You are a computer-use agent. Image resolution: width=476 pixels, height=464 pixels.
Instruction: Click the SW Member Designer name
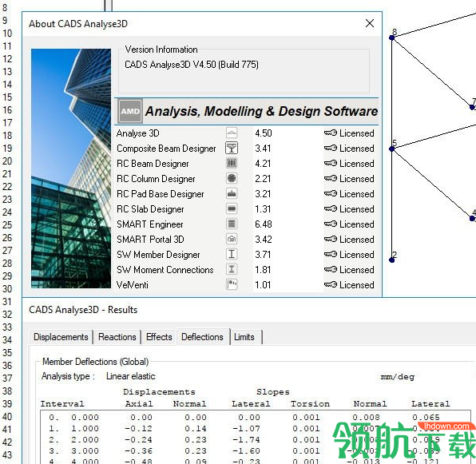(x=158, y=255)
